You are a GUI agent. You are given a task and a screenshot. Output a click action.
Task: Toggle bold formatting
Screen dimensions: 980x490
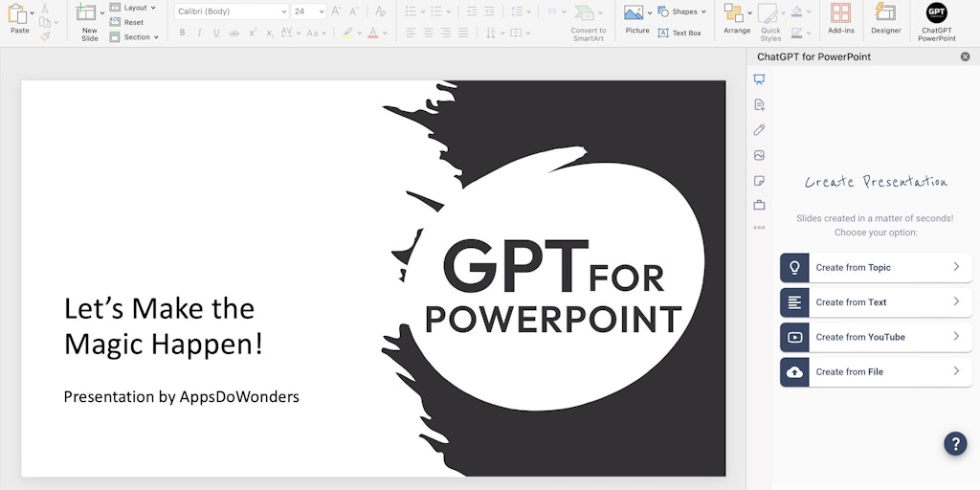(182, 33)
